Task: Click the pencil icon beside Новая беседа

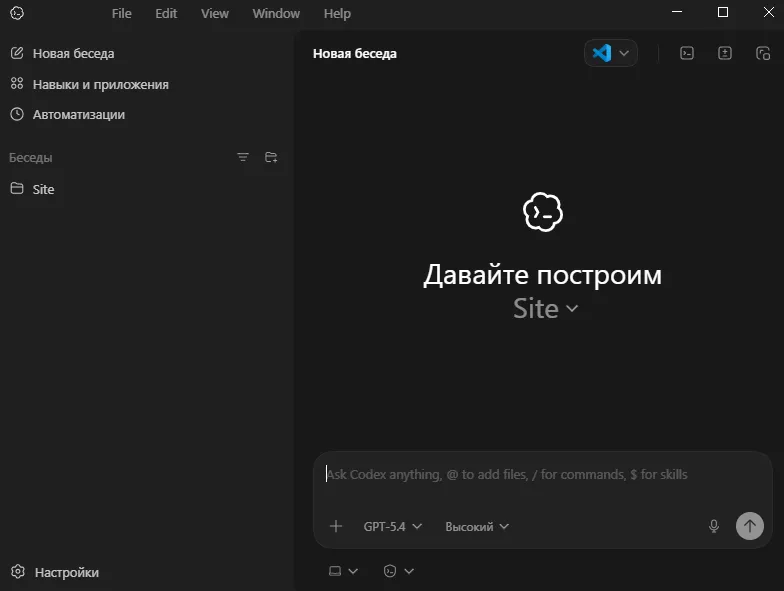Action: [17, 52]
